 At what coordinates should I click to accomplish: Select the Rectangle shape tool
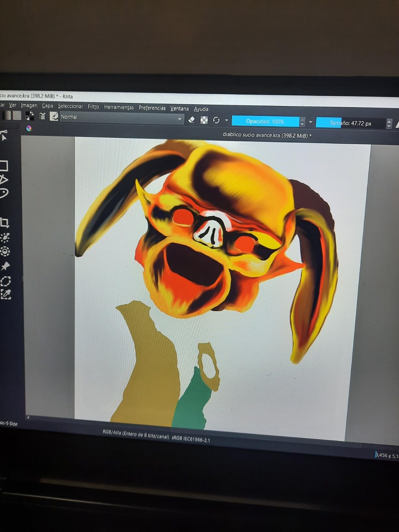point(4,166)
